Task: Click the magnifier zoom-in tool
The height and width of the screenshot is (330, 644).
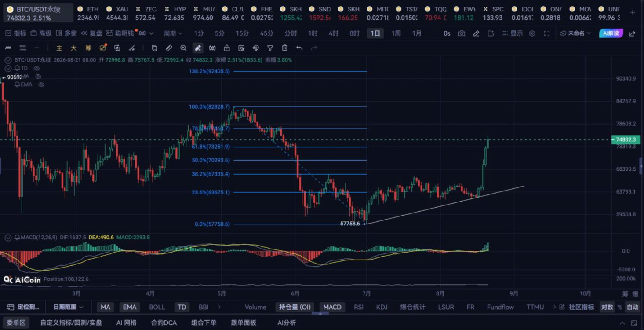Action: [183, 48]
